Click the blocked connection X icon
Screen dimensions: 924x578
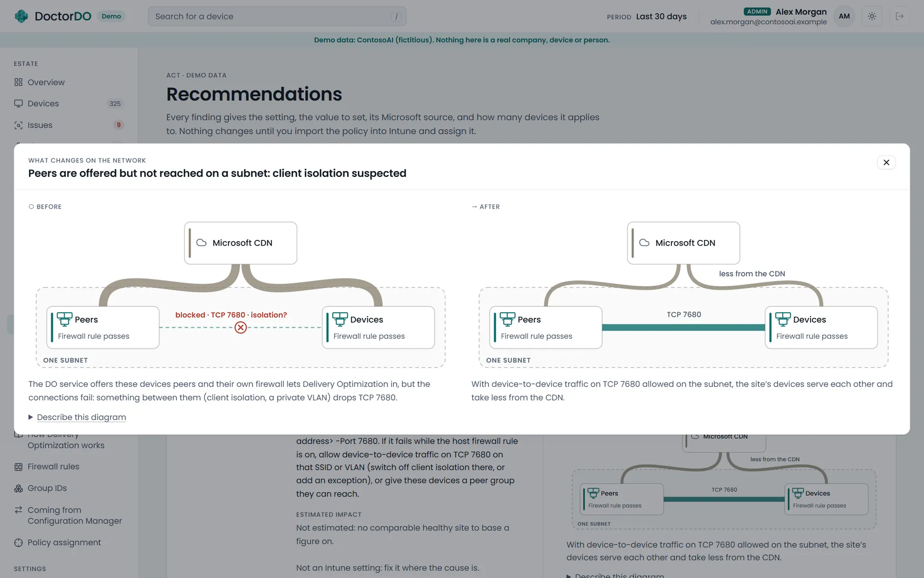[241, 328]
